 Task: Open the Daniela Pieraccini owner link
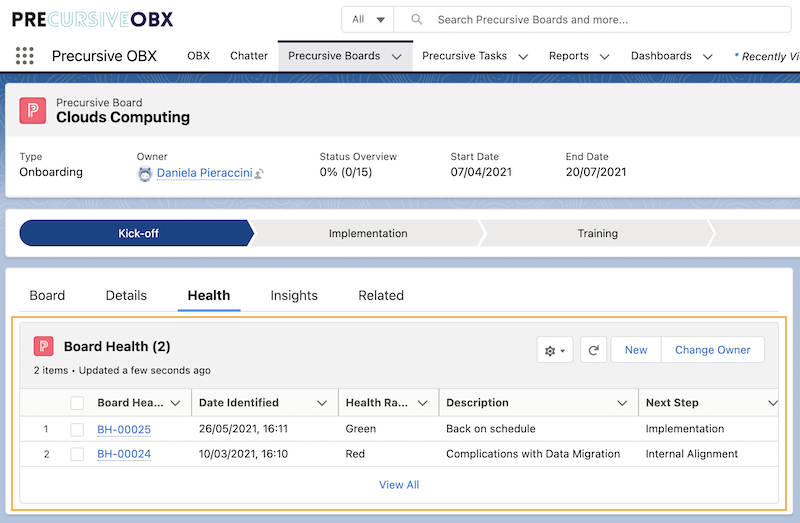[205, 173]
